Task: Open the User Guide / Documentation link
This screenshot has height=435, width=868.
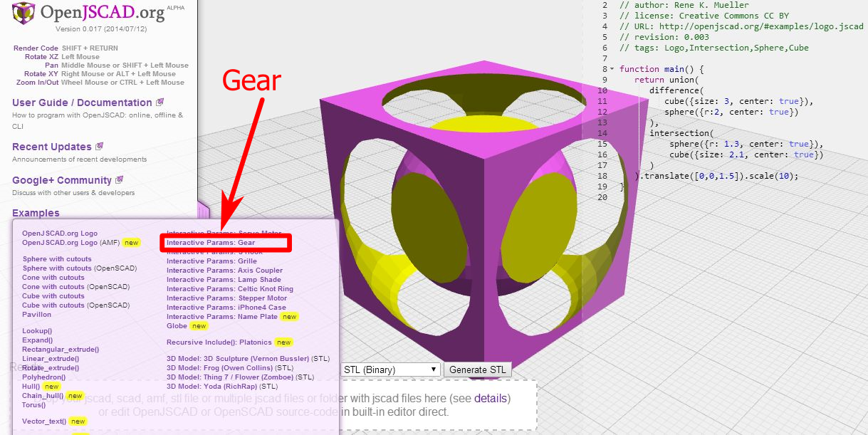Action: coord(82,103)
